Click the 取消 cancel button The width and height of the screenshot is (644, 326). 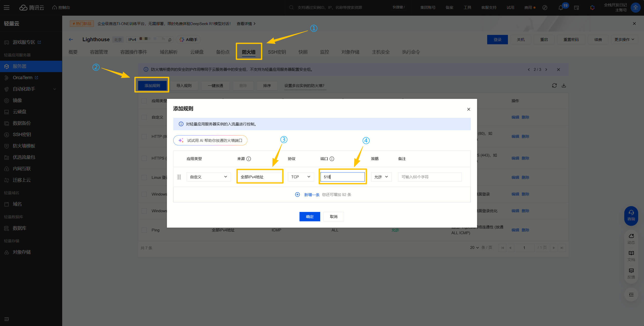point(333,216)
